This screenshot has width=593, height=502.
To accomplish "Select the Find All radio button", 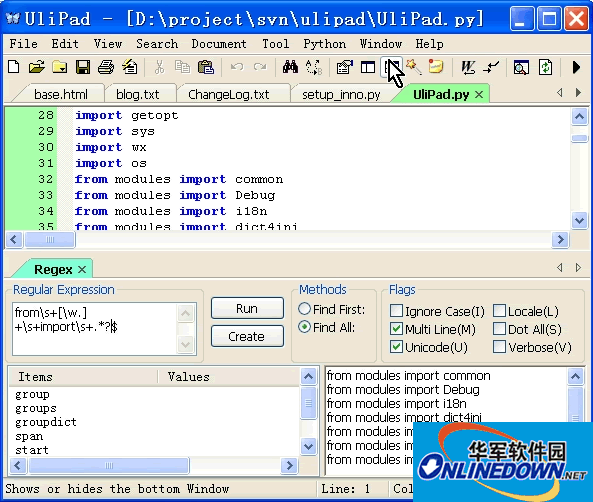I will [x=304, y=327].
